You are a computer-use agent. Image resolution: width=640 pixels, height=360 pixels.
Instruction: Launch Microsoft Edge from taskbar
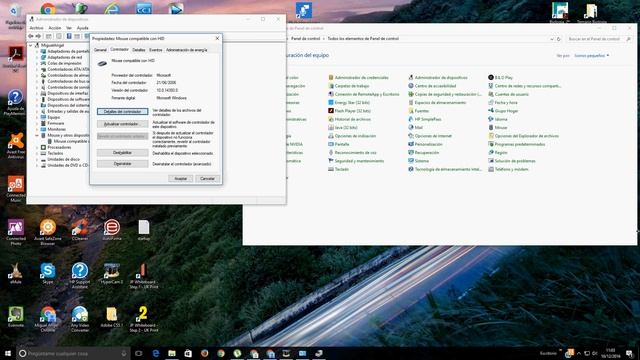156,353
